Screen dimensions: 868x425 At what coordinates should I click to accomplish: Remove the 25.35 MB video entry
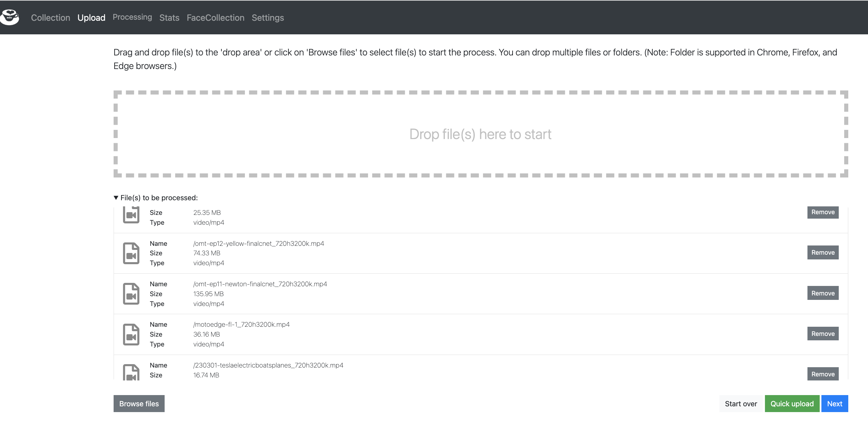coord(823,212)
